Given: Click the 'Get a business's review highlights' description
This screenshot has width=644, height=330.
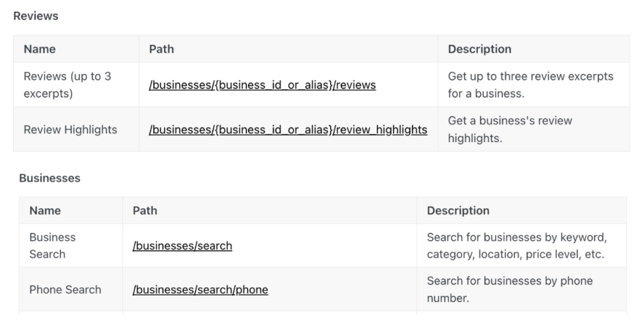Looking at the screenshot, I should 509,129.
